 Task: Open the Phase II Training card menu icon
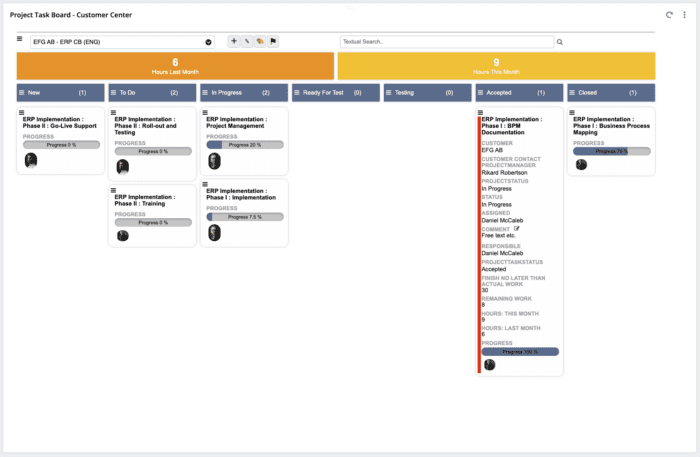point(113,190)
